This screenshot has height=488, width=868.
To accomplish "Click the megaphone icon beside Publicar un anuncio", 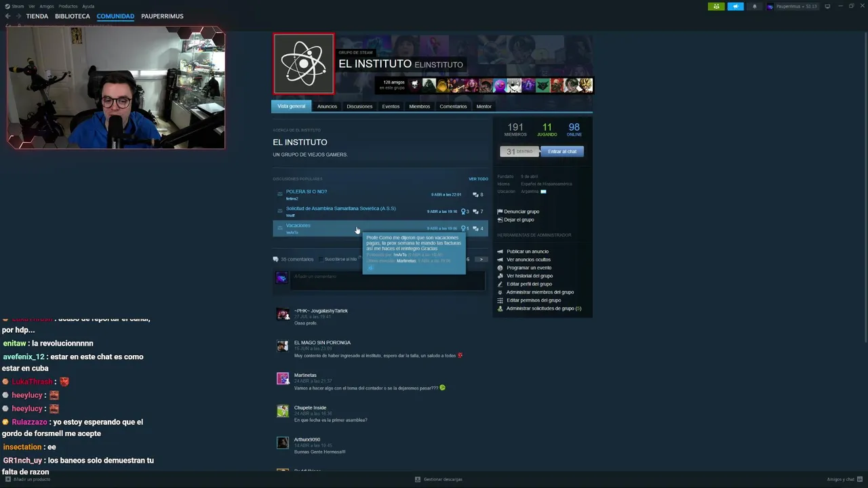I will click(x=500, y=251).
